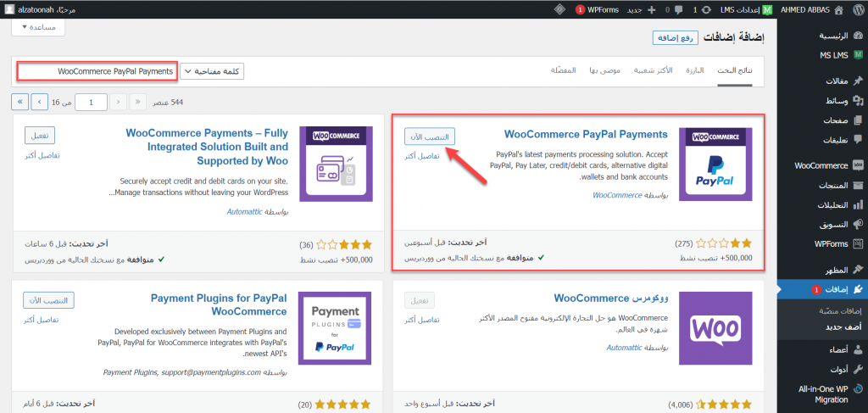Open مقالات posts pin icon

click(x=858, y=81)
